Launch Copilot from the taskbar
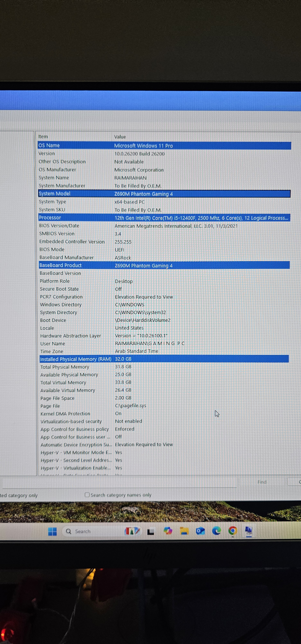 (168, 531)
